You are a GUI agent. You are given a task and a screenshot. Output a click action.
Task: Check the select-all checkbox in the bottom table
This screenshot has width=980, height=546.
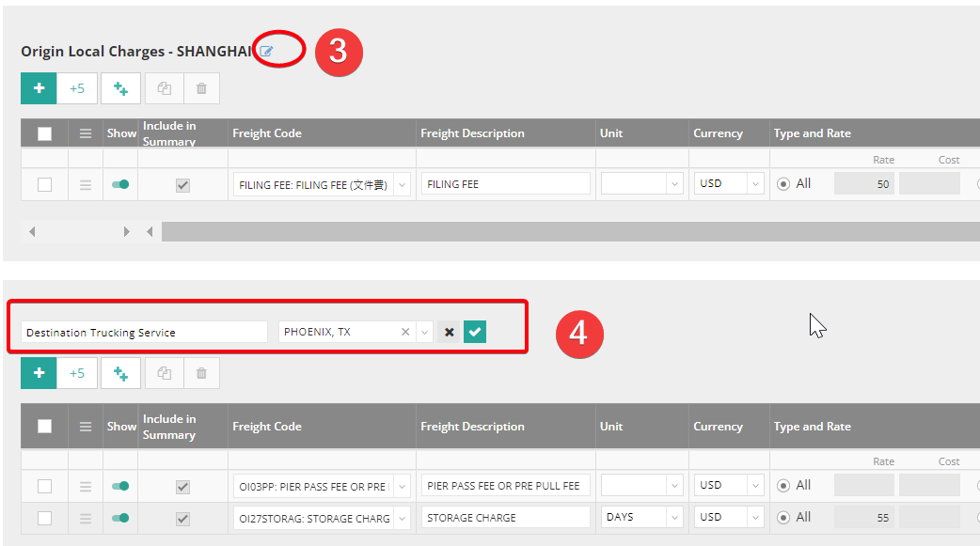[43, 426]
